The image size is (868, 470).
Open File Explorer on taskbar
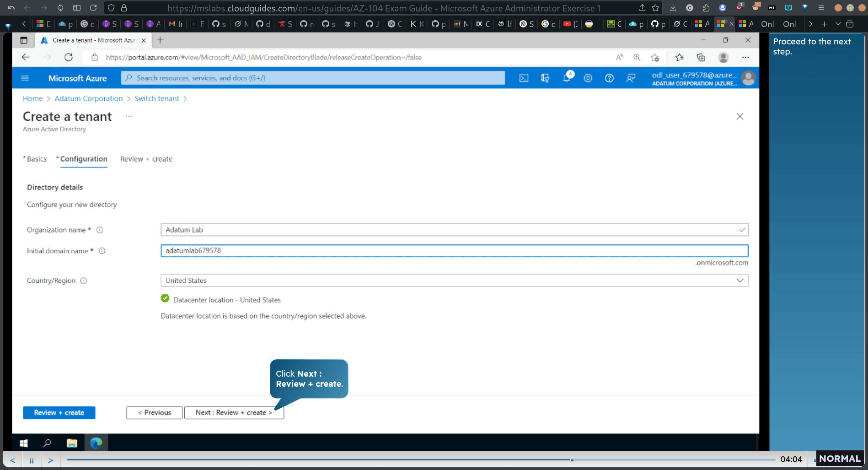[72, 443]
